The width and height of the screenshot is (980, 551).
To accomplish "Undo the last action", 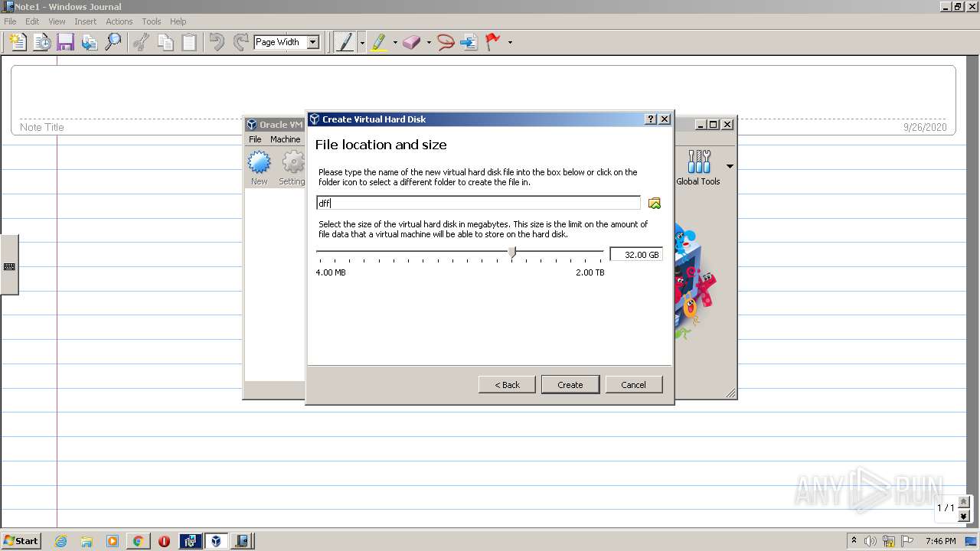I will point(217,42).
